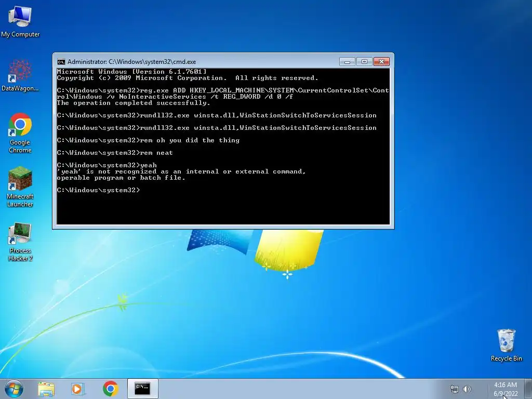Screen dimensions: 532x399
Task: Click the Copyright 2009 Microsoft Corporation line
Action: tap(188, 78)
